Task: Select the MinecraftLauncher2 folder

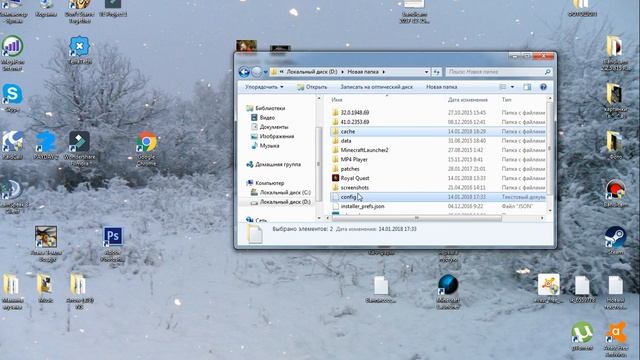Action: point(364,150)
